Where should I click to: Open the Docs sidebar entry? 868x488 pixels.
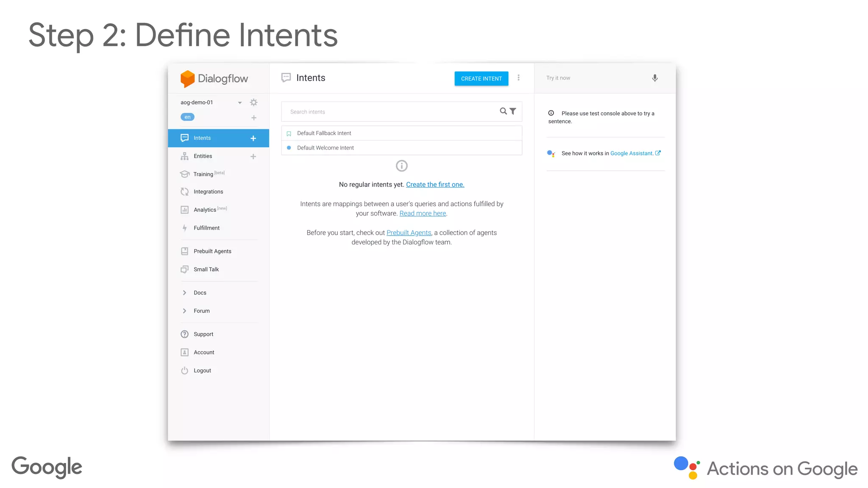[x=200, y=293]
